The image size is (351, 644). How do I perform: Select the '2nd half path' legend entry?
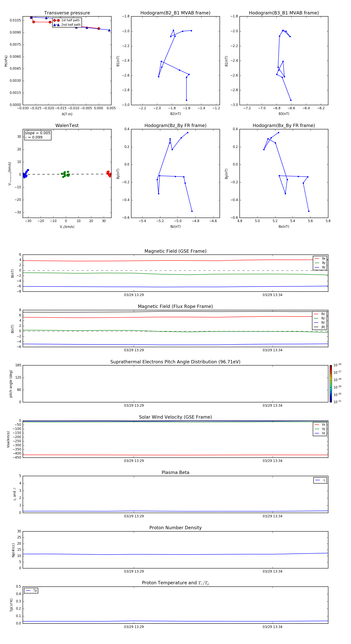pyautogui.click(x=67, y=25)
